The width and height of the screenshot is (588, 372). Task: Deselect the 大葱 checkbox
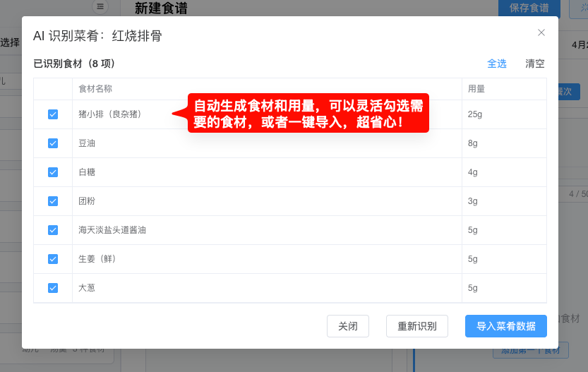click(x=53, y=288)
